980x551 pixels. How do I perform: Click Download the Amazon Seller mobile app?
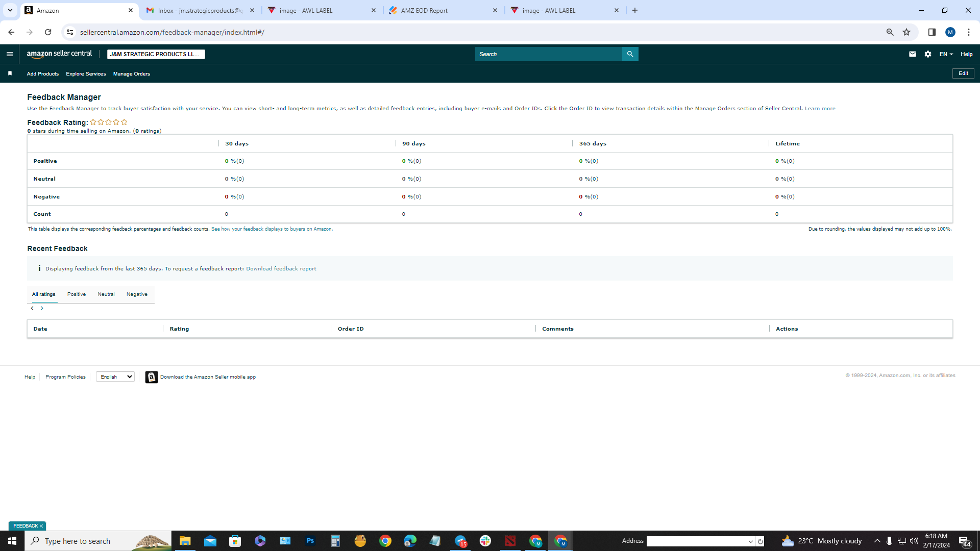(208, 377)
